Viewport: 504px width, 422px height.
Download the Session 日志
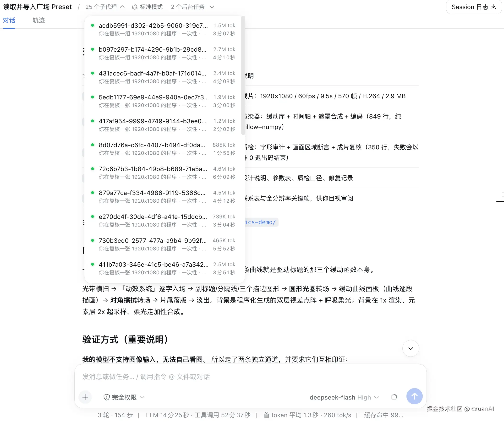click(474, 7)
